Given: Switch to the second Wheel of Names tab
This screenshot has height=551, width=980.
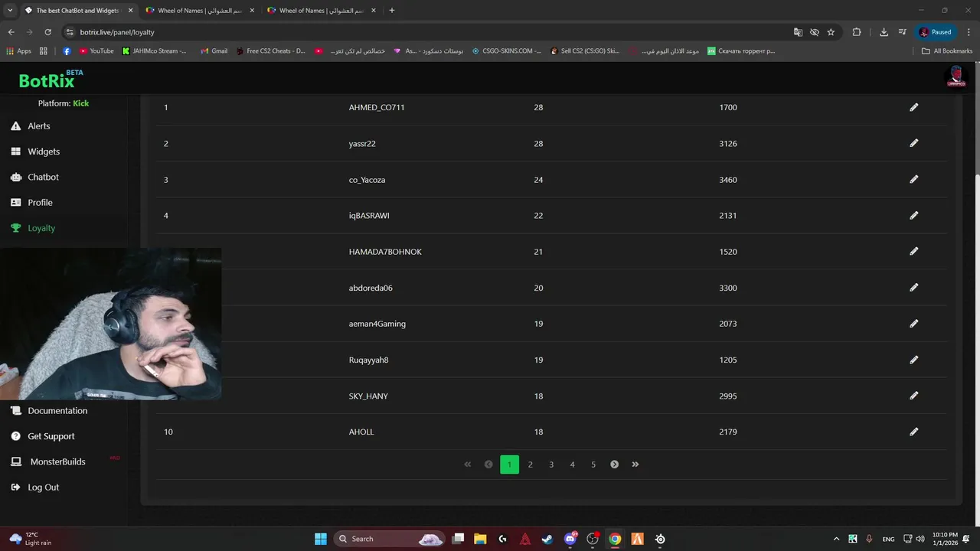Looking at the screenshot, I should [x=321, y=11].
